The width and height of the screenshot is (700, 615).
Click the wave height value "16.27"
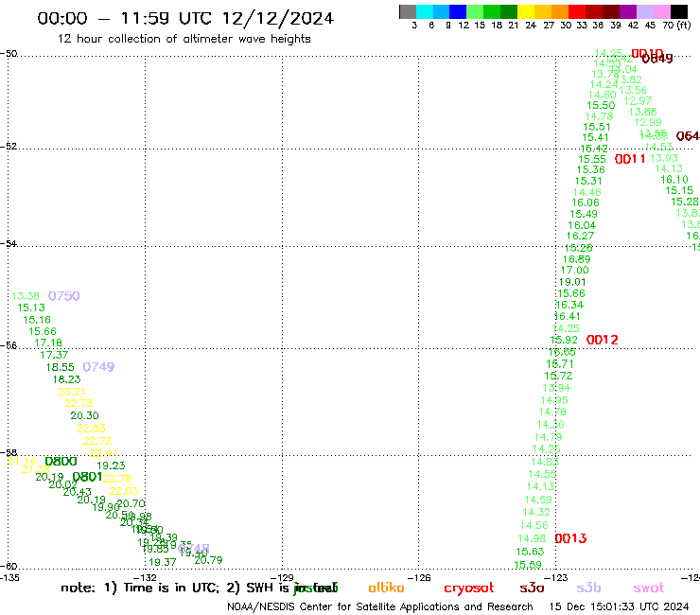tap(581, 236)
